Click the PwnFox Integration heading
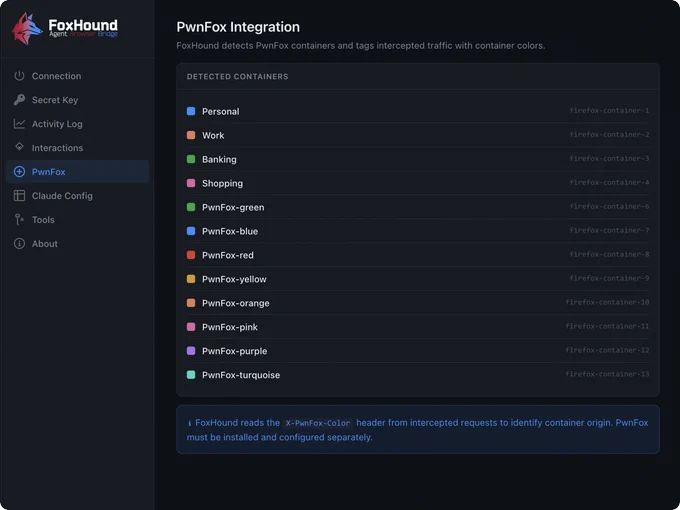 (238, 27)
